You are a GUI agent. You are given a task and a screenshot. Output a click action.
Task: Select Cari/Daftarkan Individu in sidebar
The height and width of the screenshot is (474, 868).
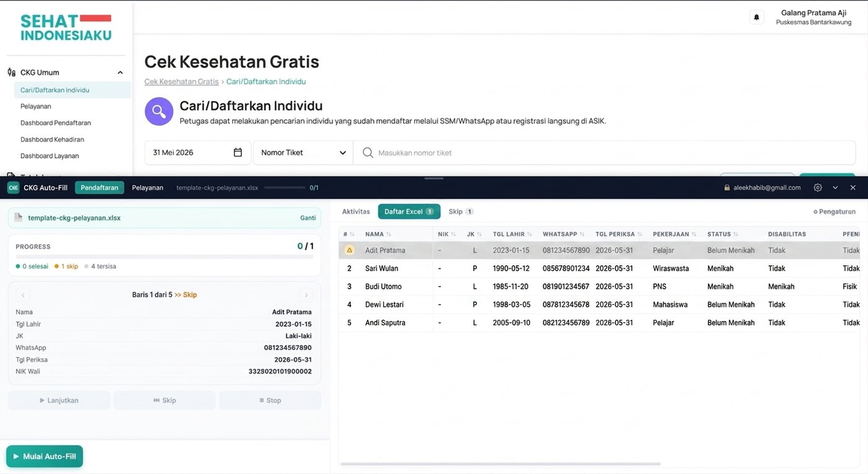pos(73,90)
